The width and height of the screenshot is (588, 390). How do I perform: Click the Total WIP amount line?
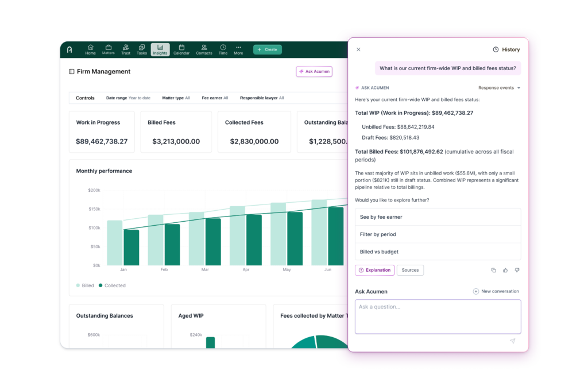pos(414,113)
